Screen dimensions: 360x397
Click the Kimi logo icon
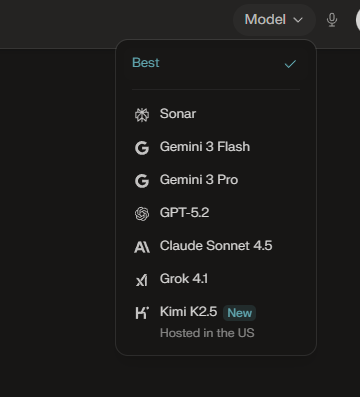tap(142, 313)
